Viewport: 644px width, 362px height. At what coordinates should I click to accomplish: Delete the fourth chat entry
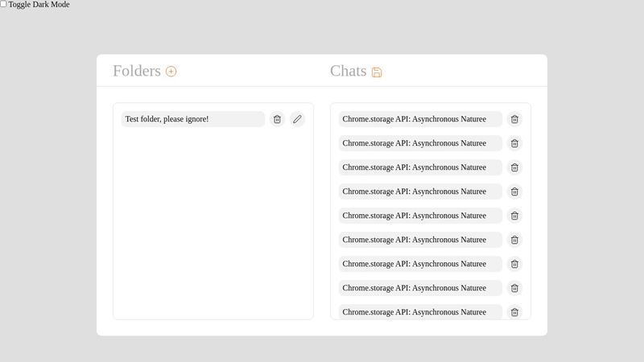point(514,191)
